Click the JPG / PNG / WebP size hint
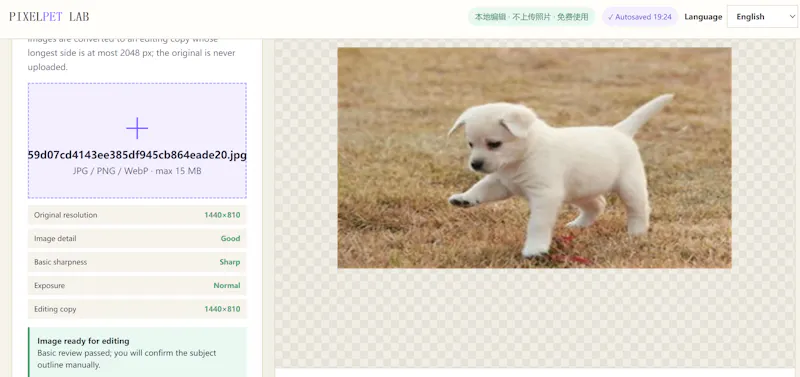Viewport: 800px width, 377px height. tap(137, 171)
